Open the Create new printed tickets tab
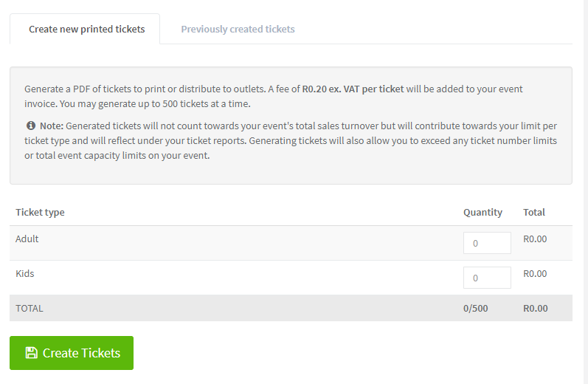Image resolution: width=588 pixels, height=384 pixels. point(86,30)
